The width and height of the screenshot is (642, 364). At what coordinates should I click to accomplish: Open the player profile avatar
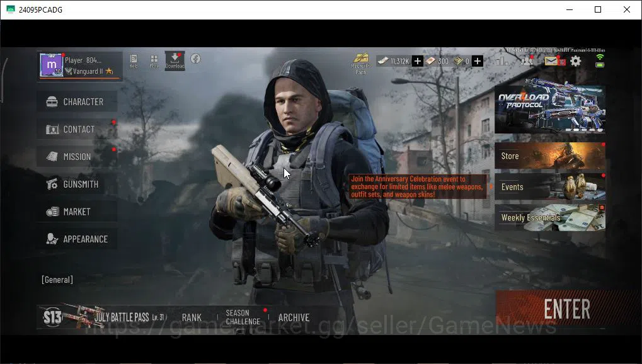(51, 65)
